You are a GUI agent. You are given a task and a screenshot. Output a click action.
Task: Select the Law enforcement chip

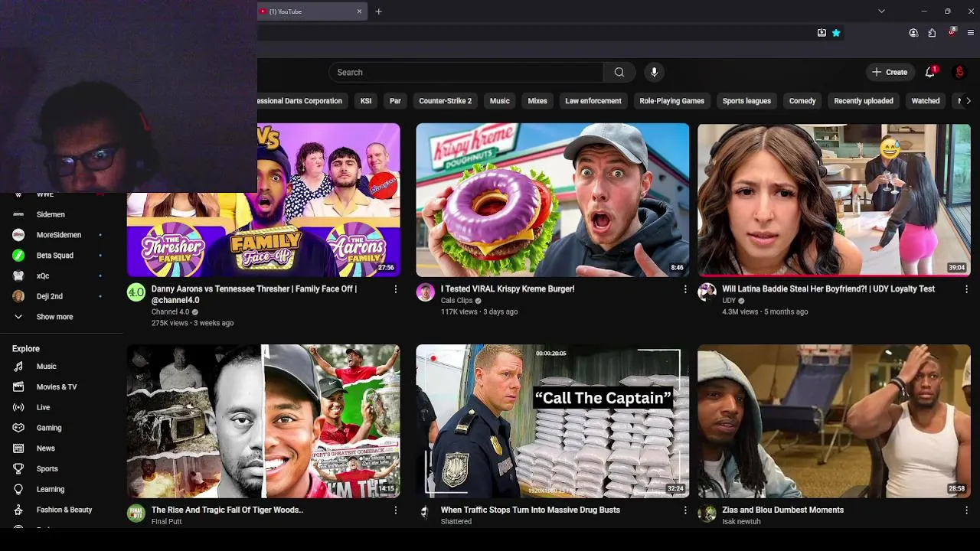point(593,101)
